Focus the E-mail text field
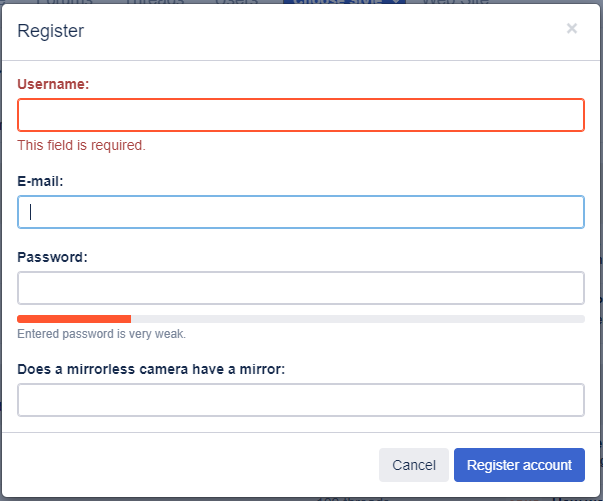 pyautogui.click(x=301, y=212)
